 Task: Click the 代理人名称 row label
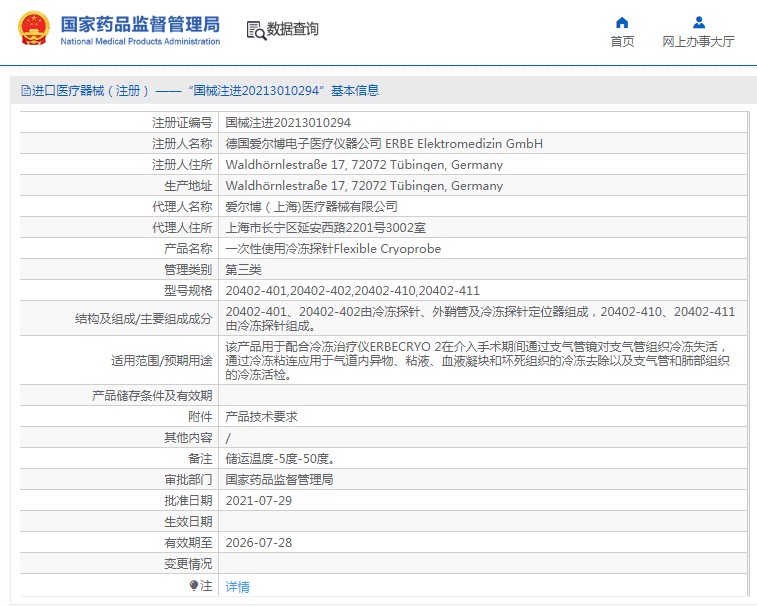[182, 207]
